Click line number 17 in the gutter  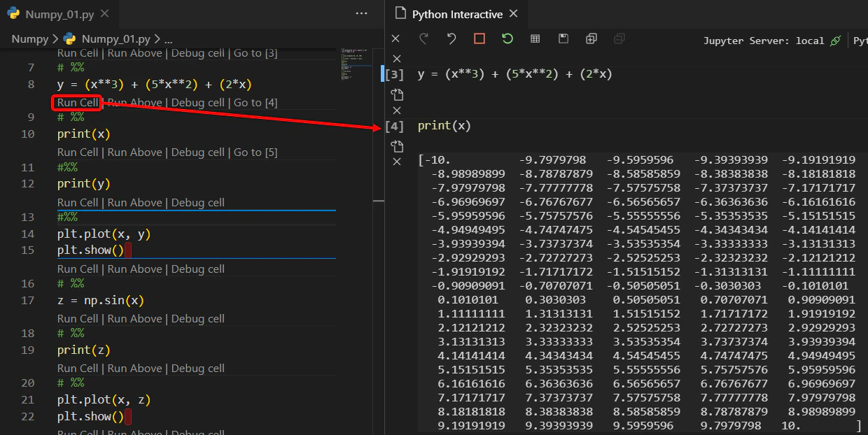pyautogui.click(x=27, y=301)
